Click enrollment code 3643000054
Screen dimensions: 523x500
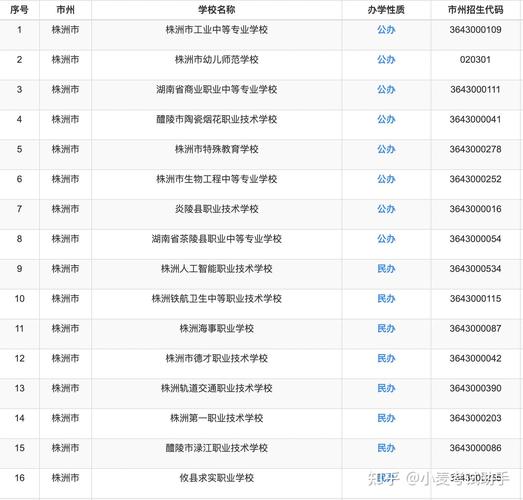pyautogui.click(x=475, y=239)
